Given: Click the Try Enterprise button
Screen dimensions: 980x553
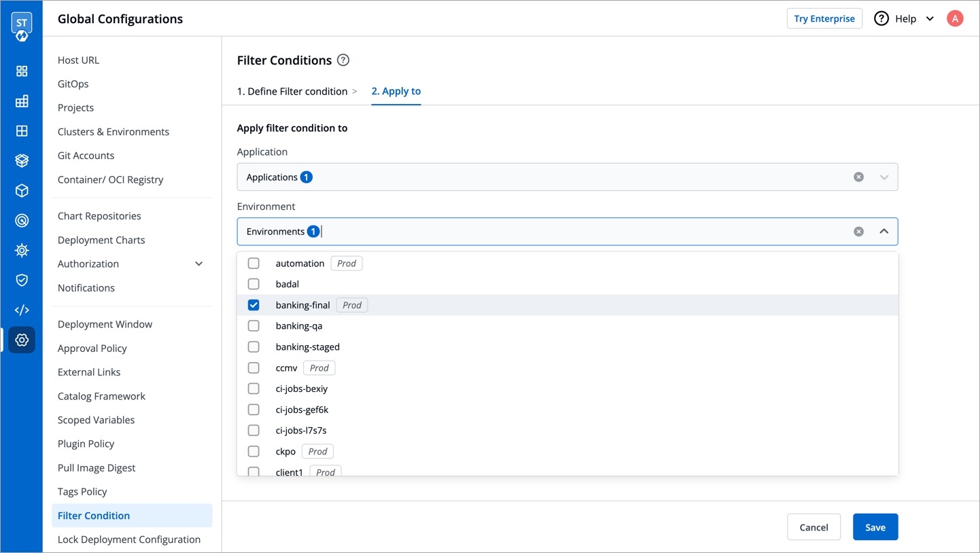Looking at the screenshot, I should [x=824, y=18].
